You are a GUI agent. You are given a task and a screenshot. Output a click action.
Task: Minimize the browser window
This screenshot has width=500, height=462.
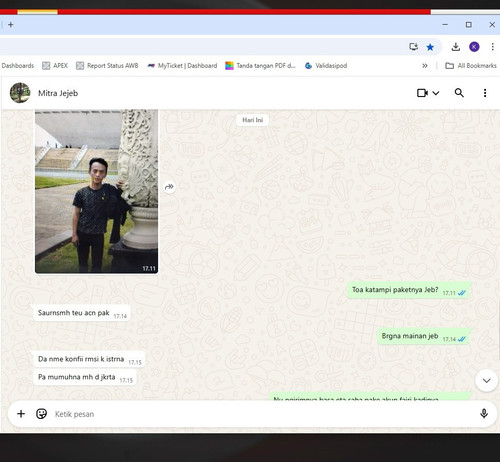(x=445, y=25)
